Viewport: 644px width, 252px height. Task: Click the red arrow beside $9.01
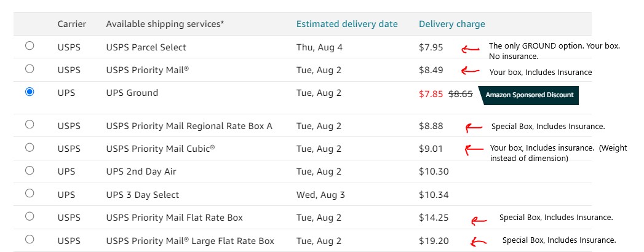click(x=474, y=150)
